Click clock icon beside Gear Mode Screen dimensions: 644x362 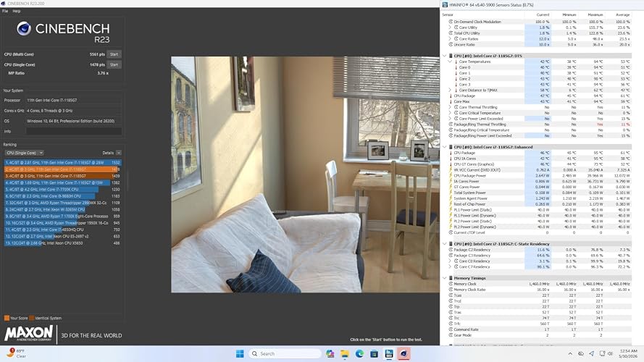click(451, 335)
